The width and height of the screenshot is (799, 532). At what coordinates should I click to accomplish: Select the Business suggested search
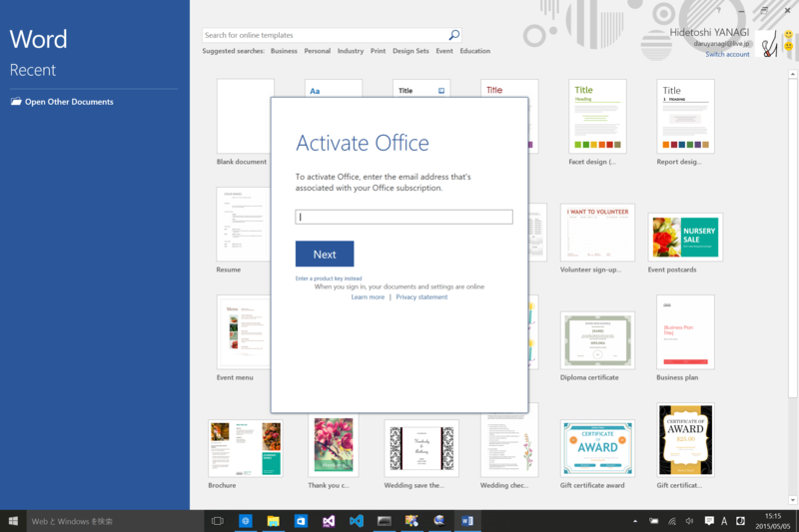(x=284, y=51)
